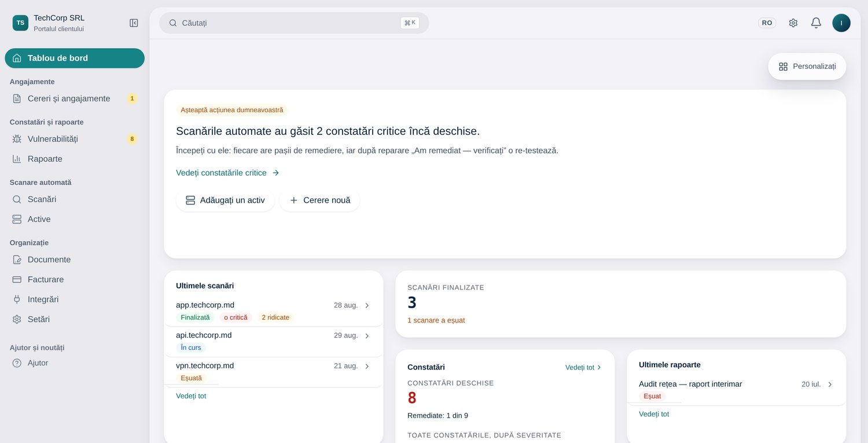Open the Tablou de bord menu item
This screenshot has width=868, height=443.
click(75, 58)
